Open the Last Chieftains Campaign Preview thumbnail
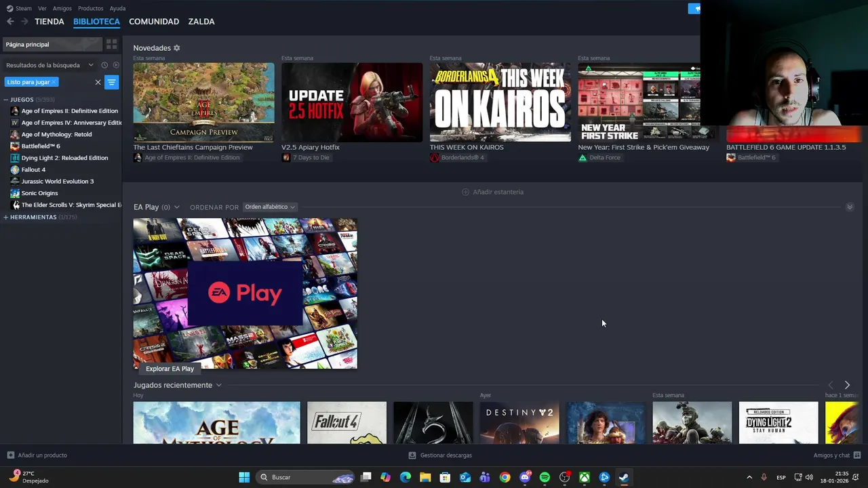This screenshot has width=868, height=488. tap(203, 102)
